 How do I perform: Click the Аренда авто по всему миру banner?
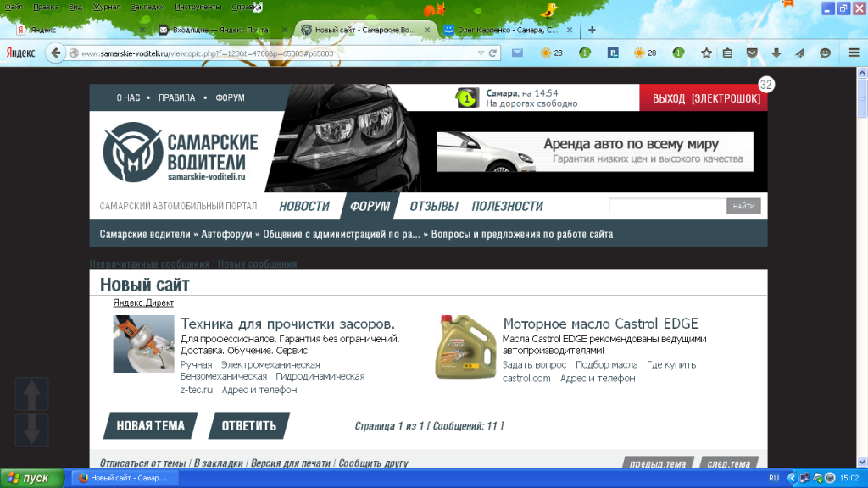[x=595, y=152]
